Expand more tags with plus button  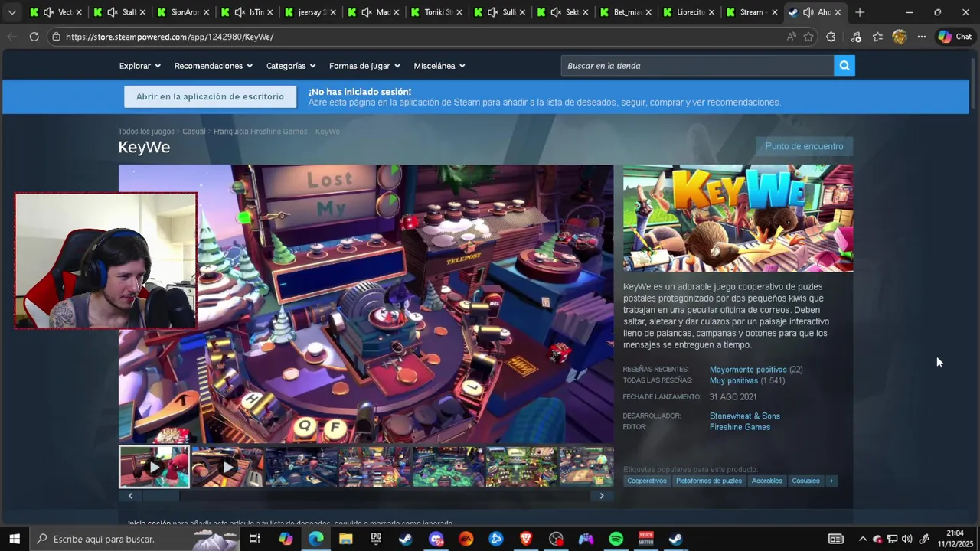[831, 481]
